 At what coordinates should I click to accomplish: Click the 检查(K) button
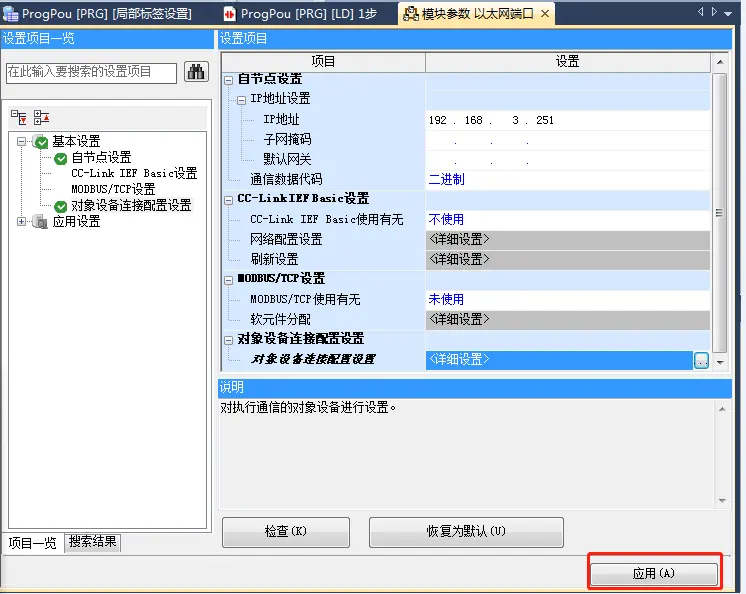click(x=285, y=532)
